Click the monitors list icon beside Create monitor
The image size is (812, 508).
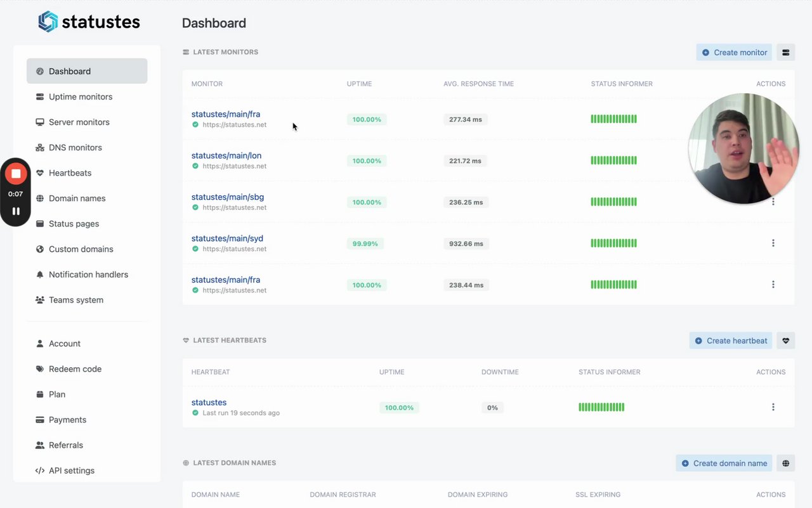pyautogui.click(x=785, y=52)
